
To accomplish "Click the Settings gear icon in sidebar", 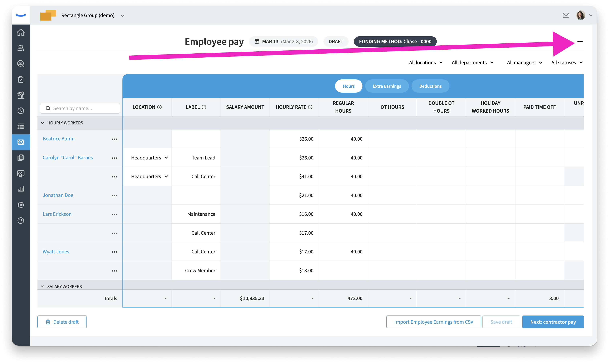I will coord(21,205).
